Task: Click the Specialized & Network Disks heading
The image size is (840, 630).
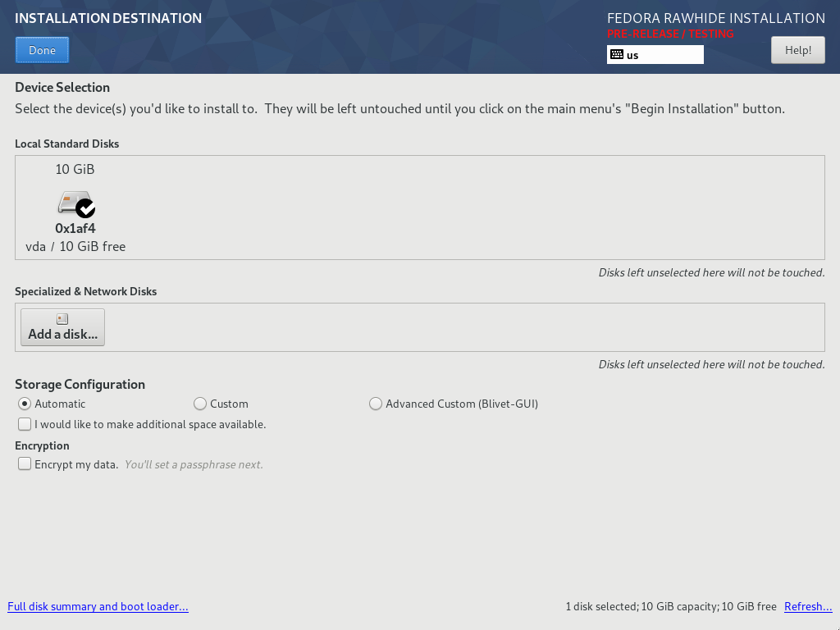Action: 85,291
